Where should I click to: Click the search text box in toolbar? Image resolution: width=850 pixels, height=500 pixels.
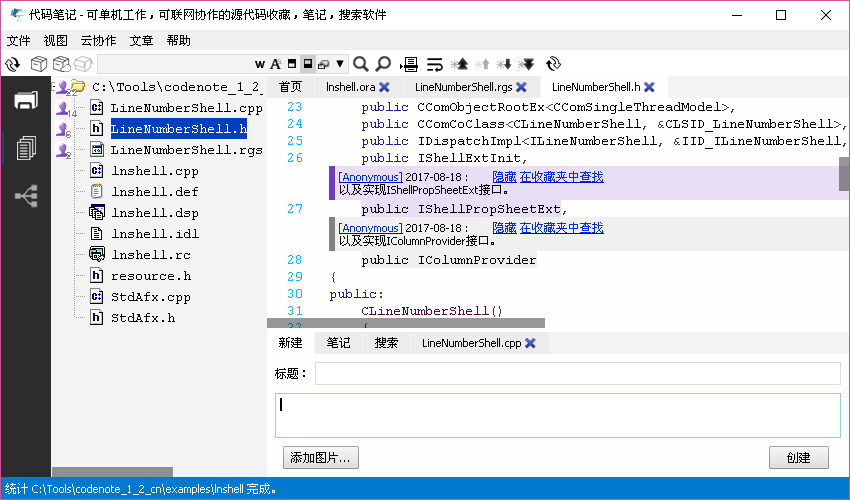pyautogui.click(x=175, y=64)
